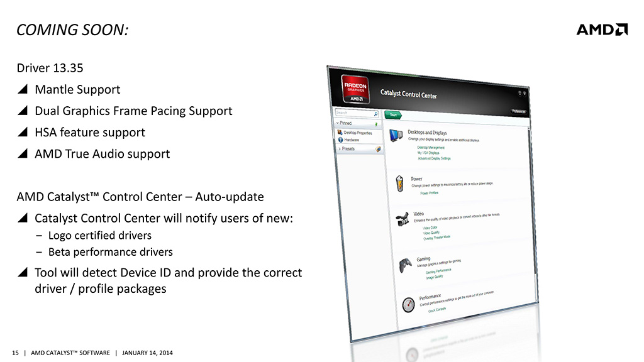Click the 'COMING SOON:' slide title
Viewport: 644px width, 362px height.
click(x=72, y=30)
